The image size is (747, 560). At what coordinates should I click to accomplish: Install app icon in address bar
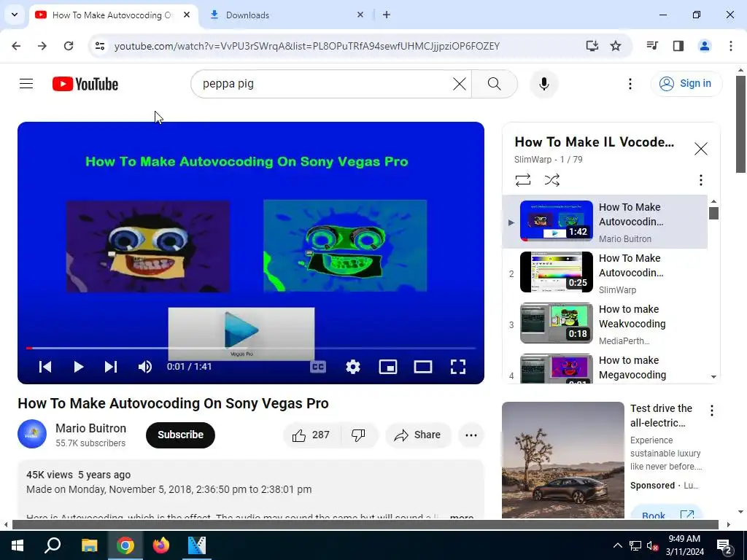(592, 46)
